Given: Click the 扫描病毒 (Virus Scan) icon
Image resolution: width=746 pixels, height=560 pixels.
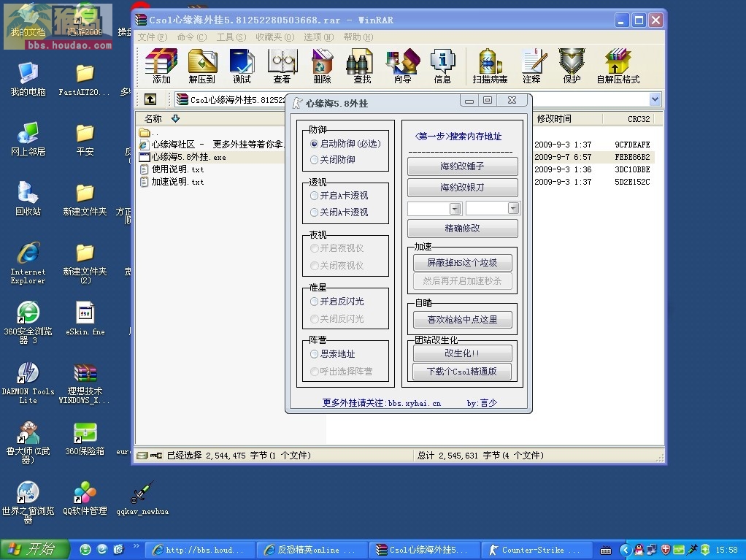Looking at the screenshot, I should (490, 66).
